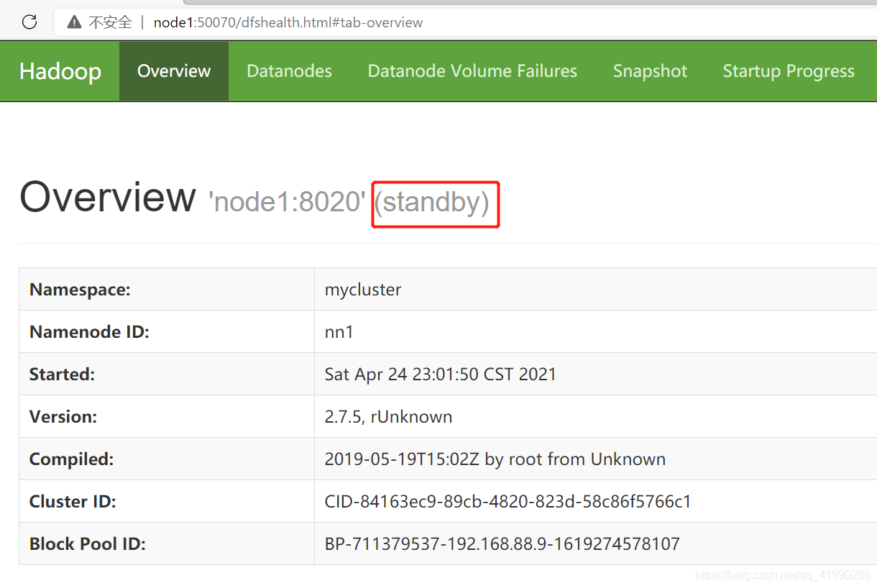
Task: Open the Startup Progress tab
Action: [789, 71]
